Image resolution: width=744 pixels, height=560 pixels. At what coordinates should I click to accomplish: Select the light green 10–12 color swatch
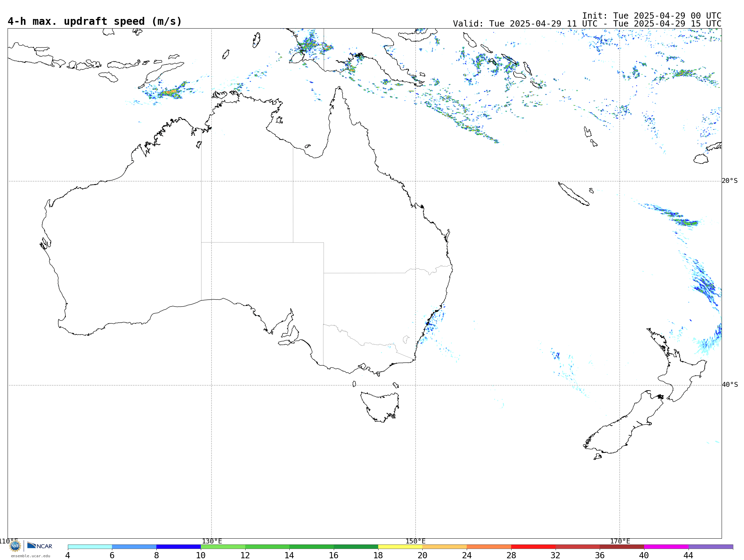[x=223, y=547]
